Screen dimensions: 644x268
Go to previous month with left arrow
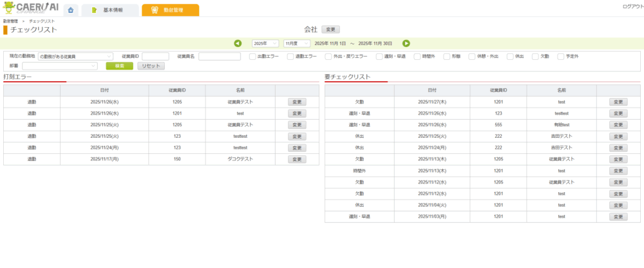click(238, 43)
